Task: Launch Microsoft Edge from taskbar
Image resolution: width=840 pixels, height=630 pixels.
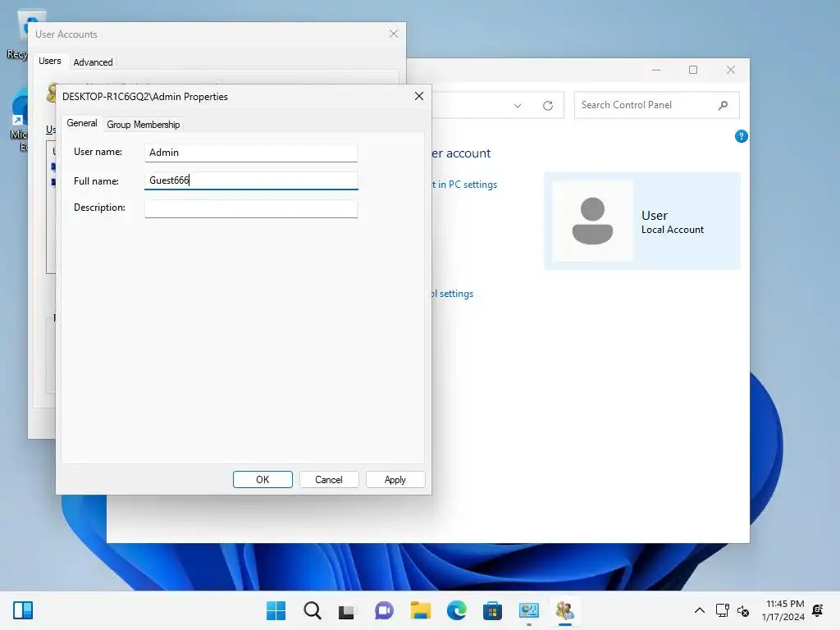Action: [456, 610]
